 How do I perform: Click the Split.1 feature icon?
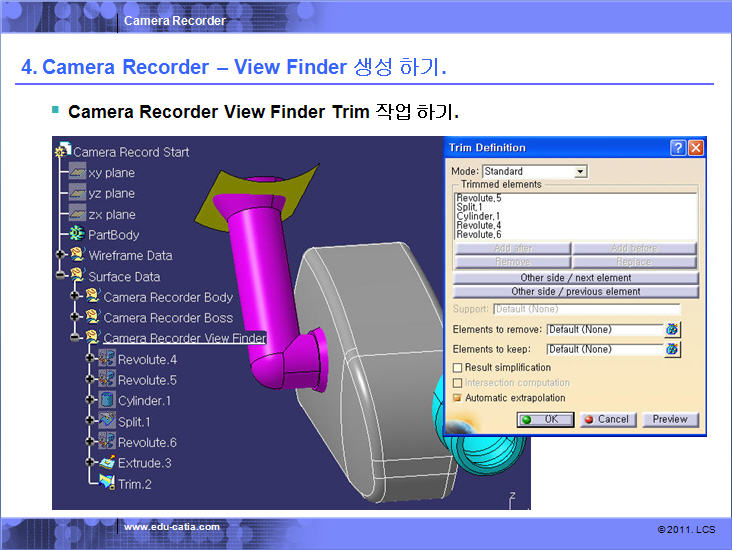coord(107,421)
